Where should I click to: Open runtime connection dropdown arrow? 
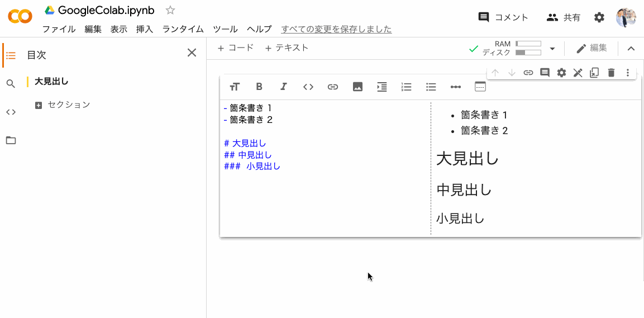pos(552,49)
